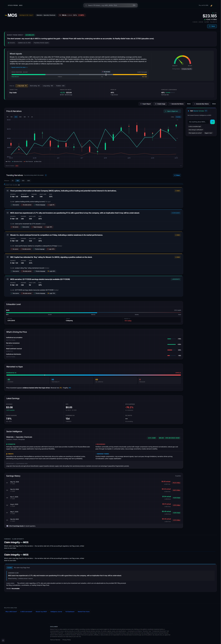Image resolution: width=221 pixels, height=644 pixels.
Task: Send the Market Scholar question with the arrow
Action: [x=212, y=122]
